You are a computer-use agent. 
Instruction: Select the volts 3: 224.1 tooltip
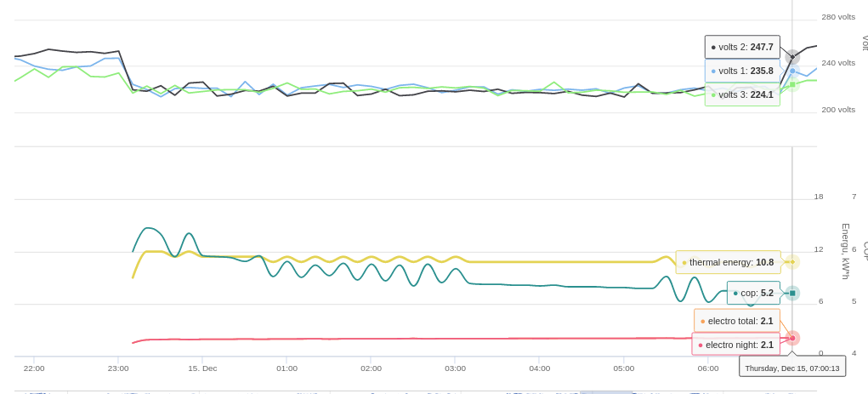(741, 94)
